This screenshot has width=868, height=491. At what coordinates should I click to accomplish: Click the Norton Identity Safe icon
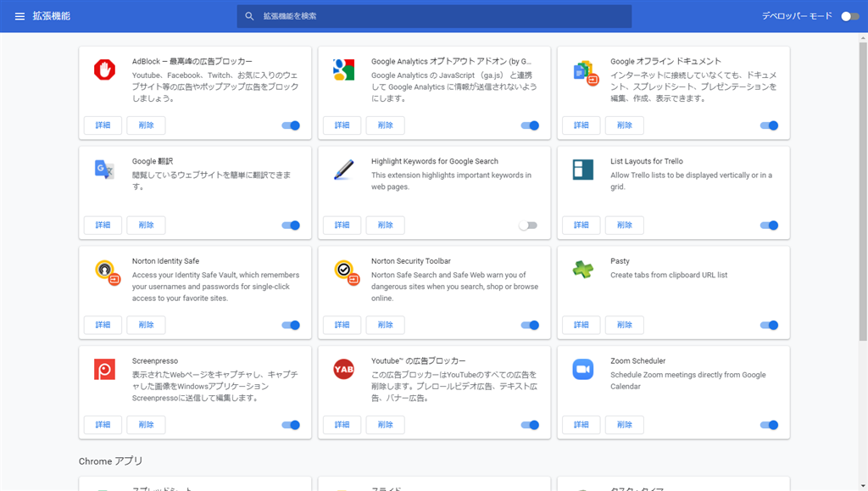pyautogui.click(x=107, y=272)
